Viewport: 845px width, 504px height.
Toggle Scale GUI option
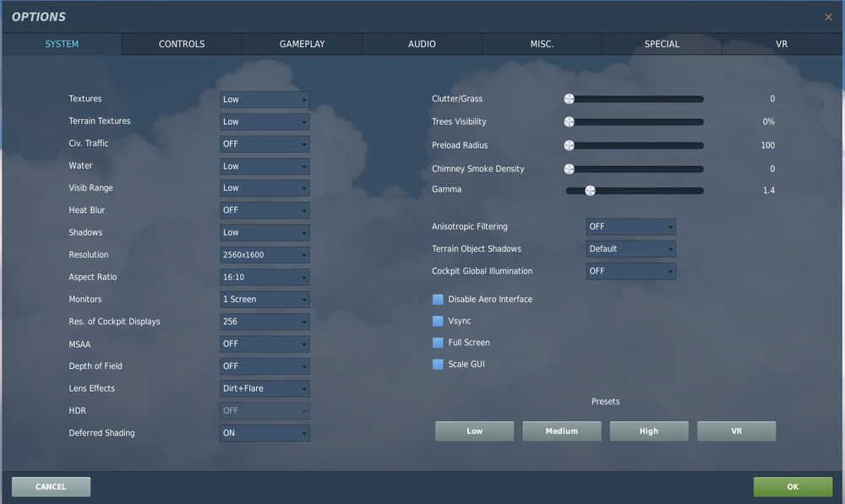coord(438,364)
